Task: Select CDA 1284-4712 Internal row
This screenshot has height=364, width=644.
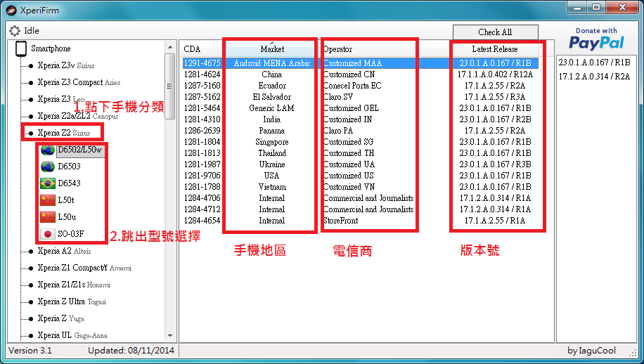Action: (360, 209)
